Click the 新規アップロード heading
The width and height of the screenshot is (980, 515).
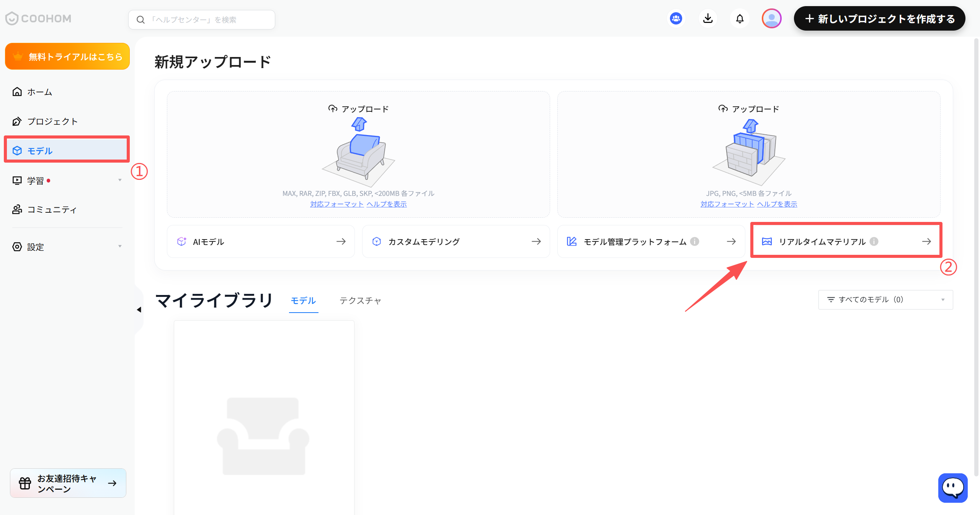point(213,62)
